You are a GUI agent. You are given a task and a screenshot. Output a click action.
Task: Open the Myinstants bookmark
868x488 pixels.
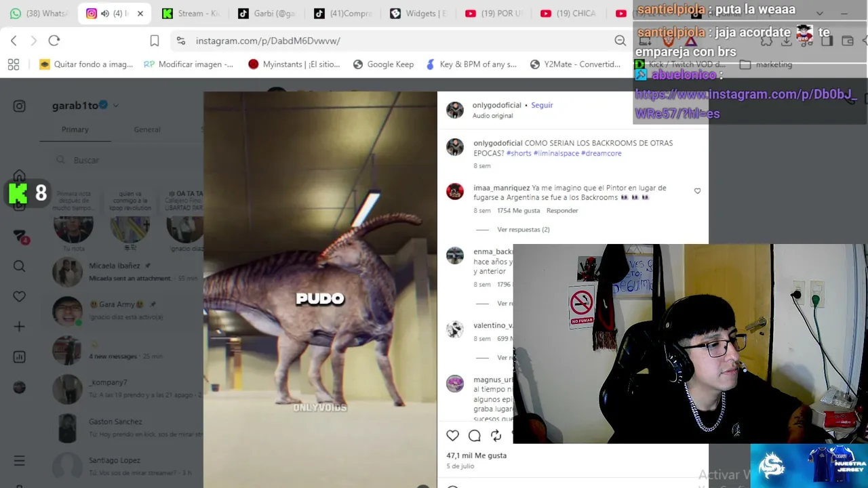point(294,64)
